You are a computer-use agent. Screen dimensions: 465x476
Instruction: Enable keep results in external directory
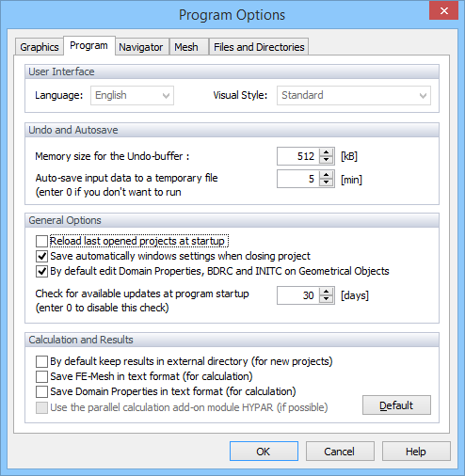[41, 361]
